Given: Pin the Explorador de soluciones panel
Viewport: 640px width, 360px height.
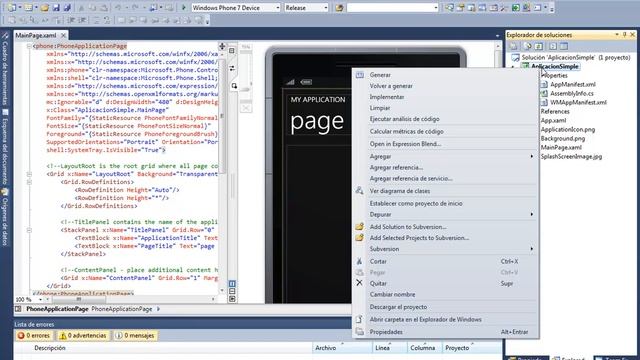Looking at the screenshot, I should [624, 35].
